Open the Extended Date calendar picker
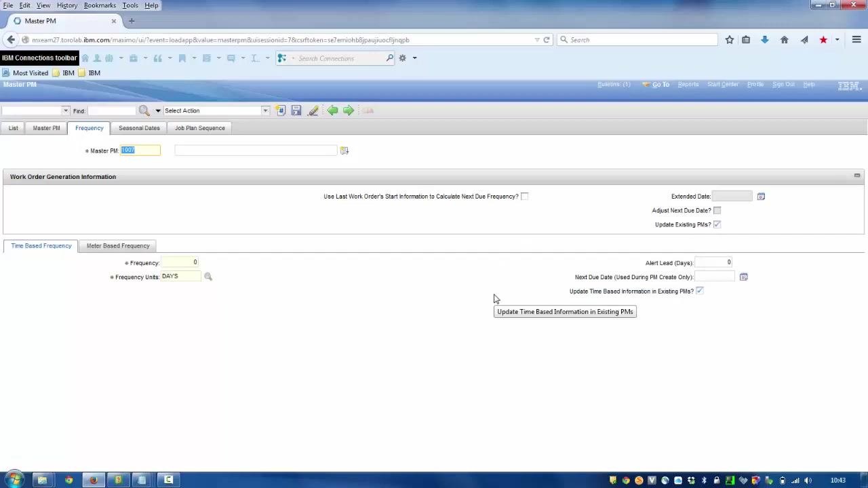Viewport: 868px width, 488px height. point(761,197)
